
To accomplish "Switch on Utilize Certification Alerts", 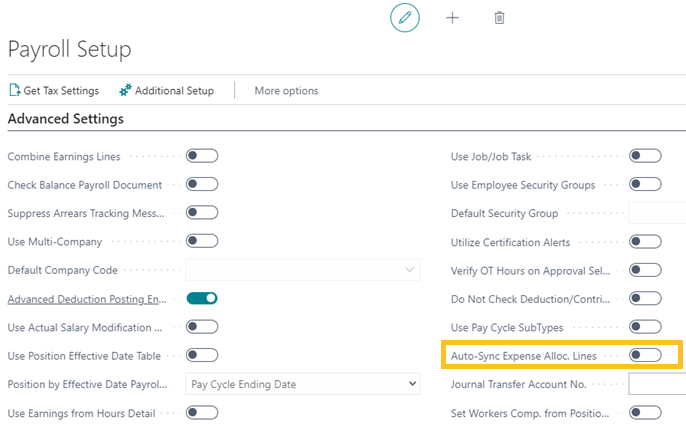I will tap(645, 241).
